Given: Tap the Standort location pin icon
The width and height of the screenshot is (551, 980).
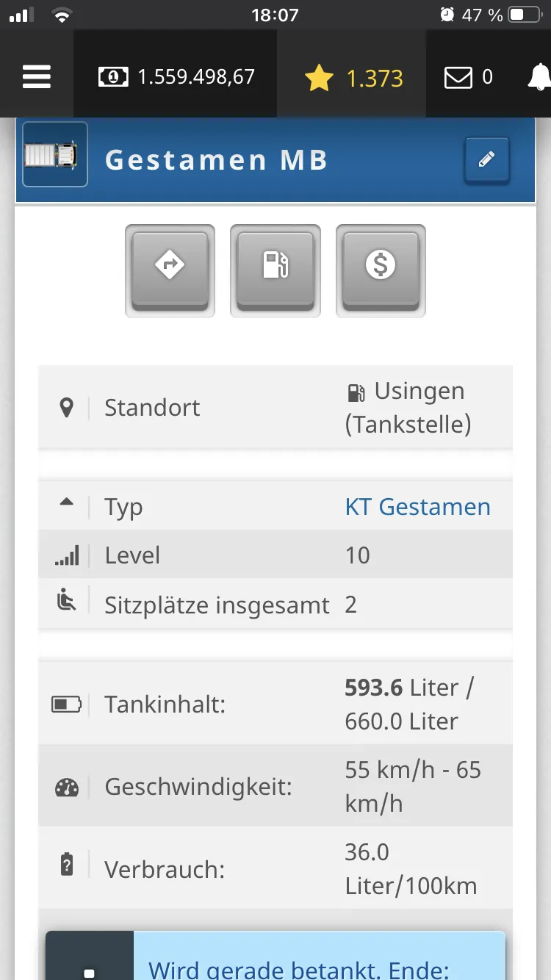Looking at the screenshot, I should pos(66,408).
